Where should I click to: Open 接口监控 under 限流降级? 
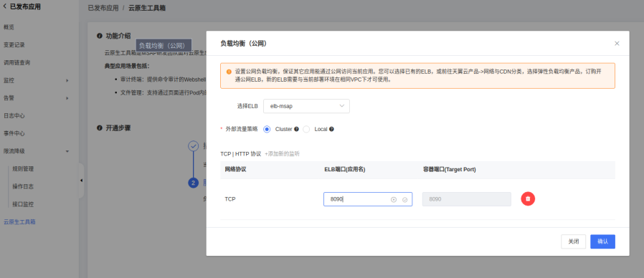[23, 204]
